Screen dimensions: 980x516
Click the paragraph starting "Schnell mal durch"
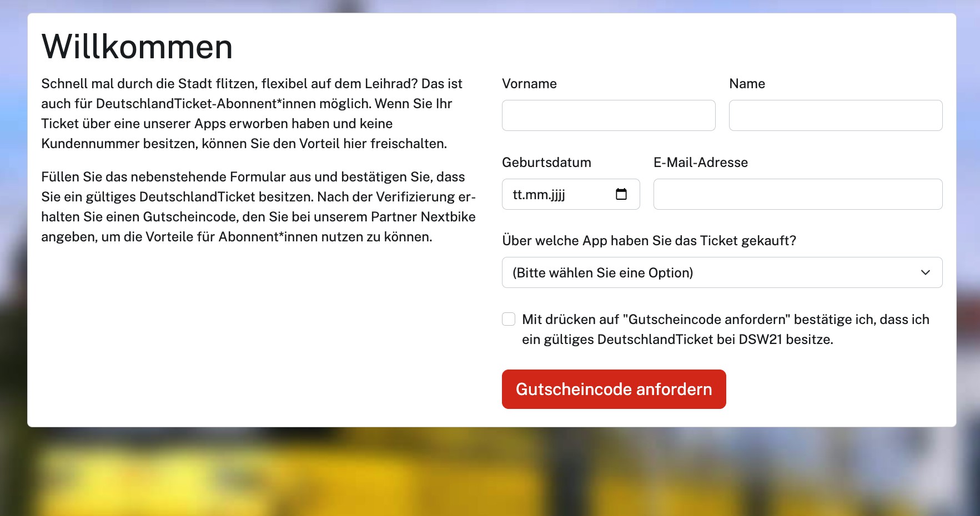252,114
